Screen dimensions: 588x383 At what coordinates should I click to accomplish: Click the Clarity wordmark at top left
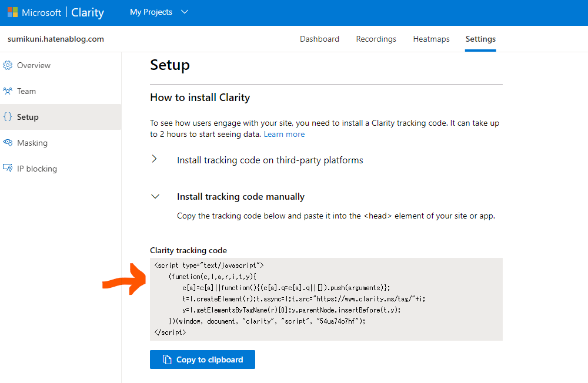pyautogui.click(x=88, y=12)
